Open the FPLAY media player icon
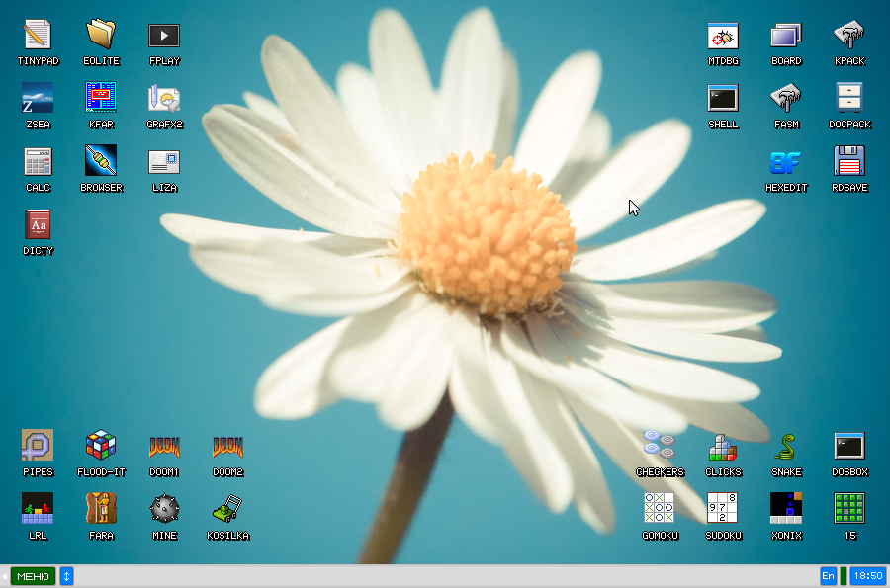The height and width of the screenshot is (588, 890). point(164,36)
